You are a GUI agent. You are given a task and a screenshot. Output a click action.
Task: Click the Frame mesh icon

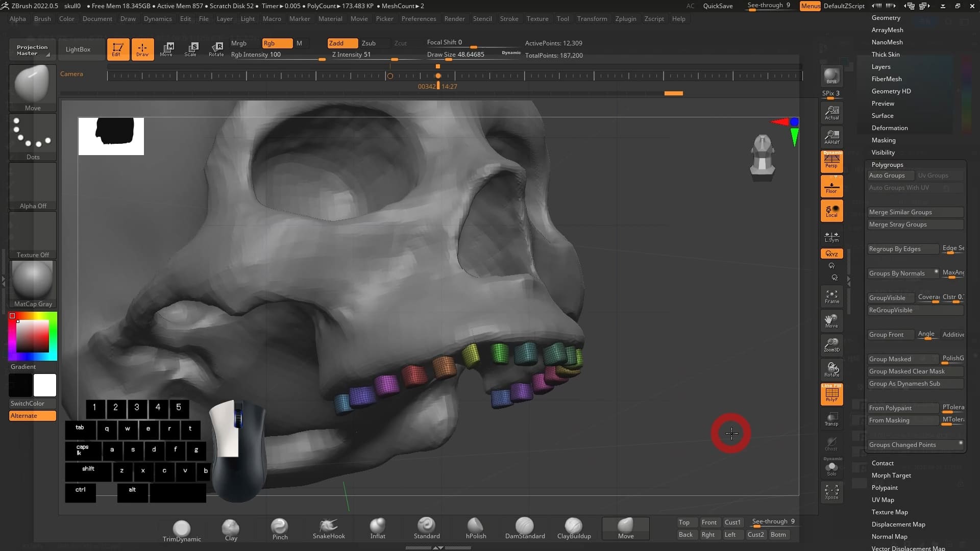click(x=831, y=296)
